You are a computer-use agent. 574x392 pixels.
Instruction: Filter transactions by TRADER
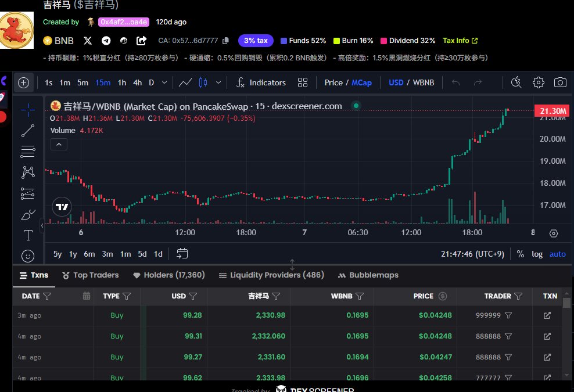point(518,296)
